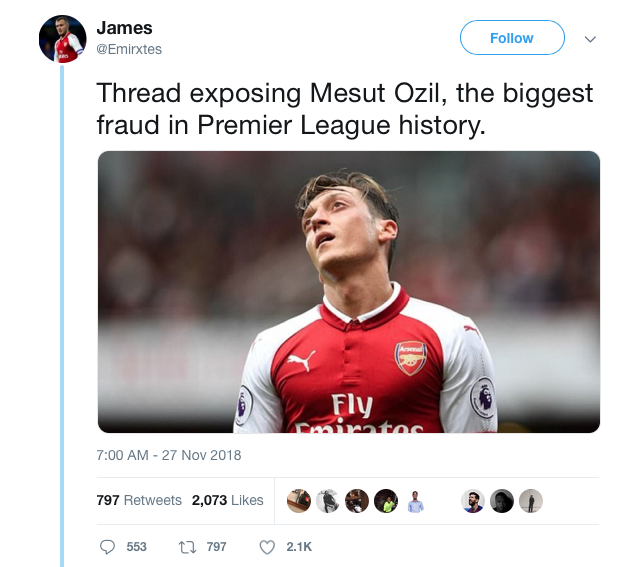638x567 pixels.
Task: Open the 7:00 AM - 27 Nov 2018 timestamp
Action: [169, 455]
